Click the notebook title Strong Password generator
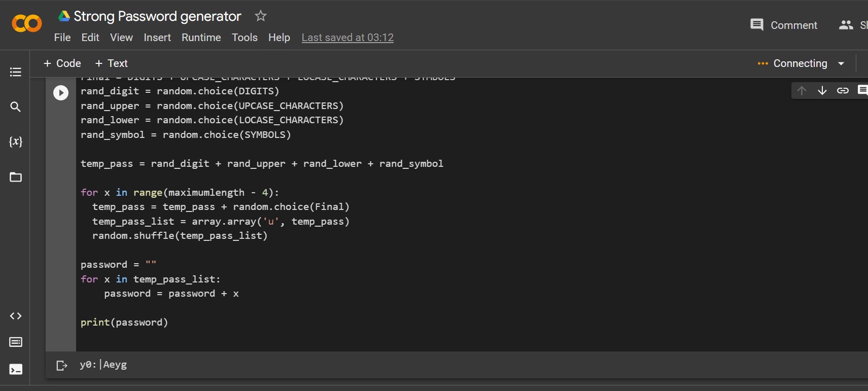Viewport: 868px width, 391px height. tap(157, 16)
